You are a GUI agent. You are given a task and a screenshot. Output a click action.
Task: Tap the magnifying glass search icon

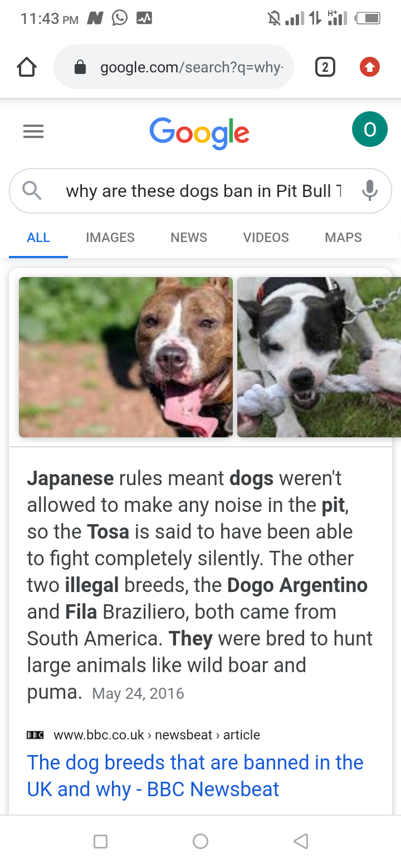click(32, 191)
